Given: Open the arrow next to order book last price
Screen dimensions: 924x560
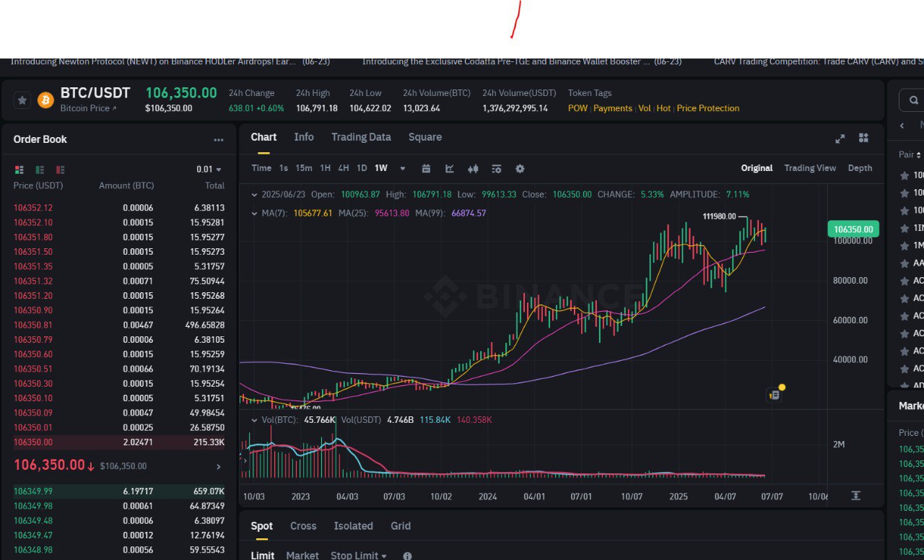Looking at the screenshot, I should [x=219, y=467].
